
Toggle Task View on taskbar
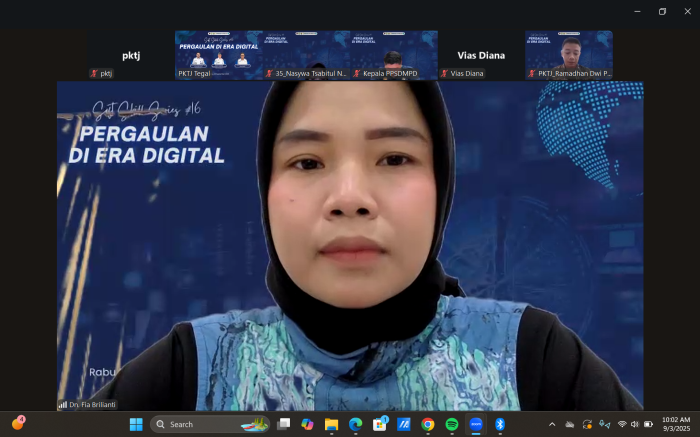coord(283,424)
